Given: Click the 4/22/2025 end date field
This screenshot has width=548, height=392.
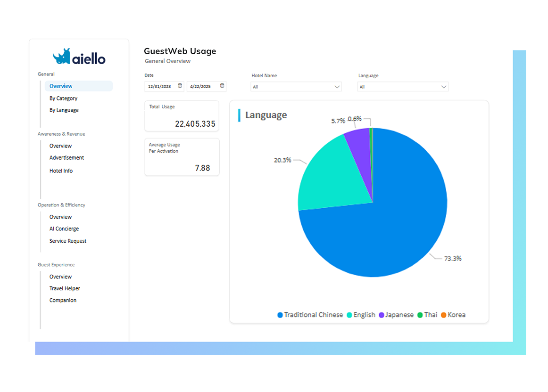Looking at the screenshot, I should click(207, 86).
